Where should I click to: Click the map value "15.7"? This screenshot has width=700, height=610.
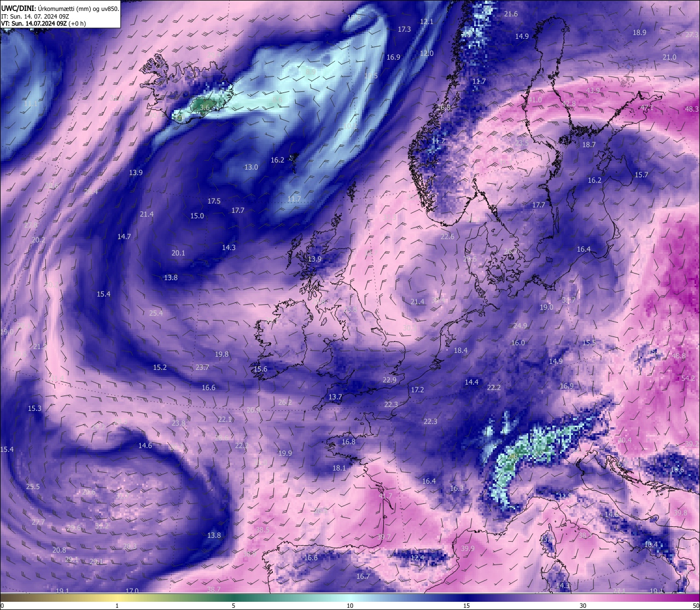click(641, 175)
